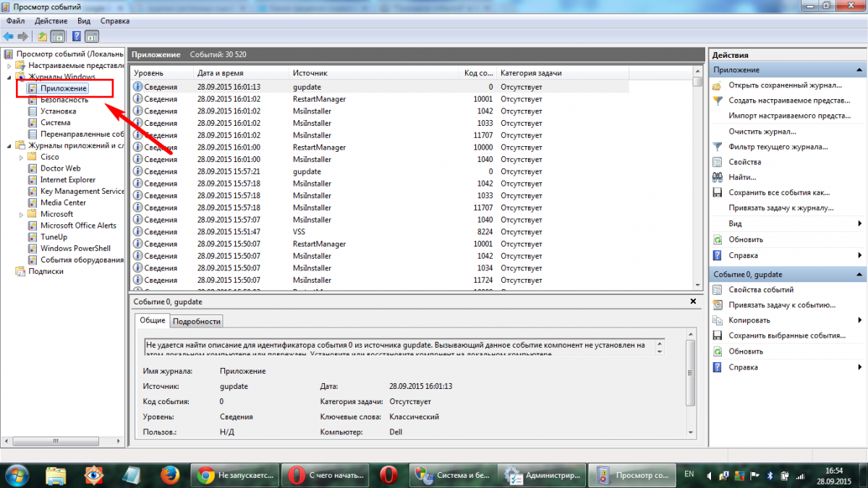Click the Фильтр текущего журнала funnel icon
The image size is (868, 488).
click(x=718, y=147)
